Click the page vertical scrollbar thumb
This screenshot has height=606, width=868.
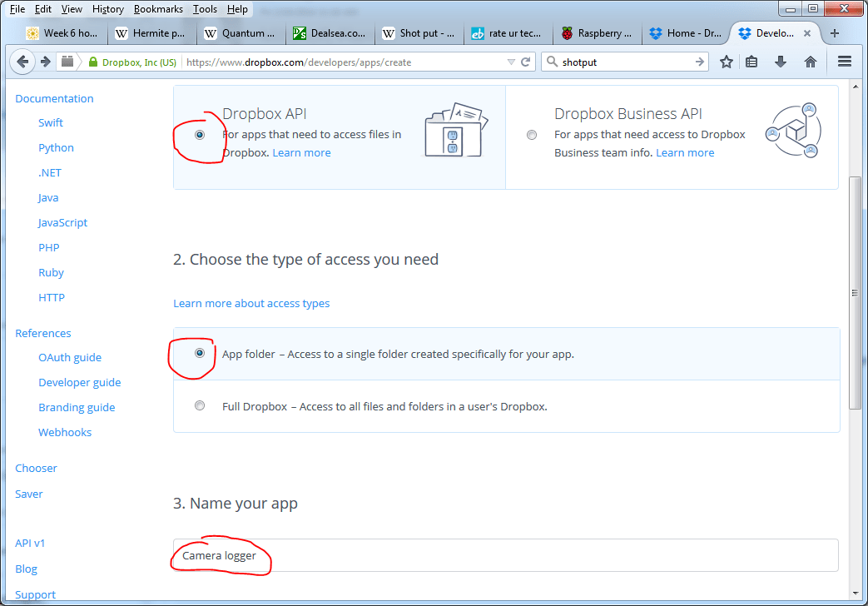pyautogui.click(x=856, y=293)
